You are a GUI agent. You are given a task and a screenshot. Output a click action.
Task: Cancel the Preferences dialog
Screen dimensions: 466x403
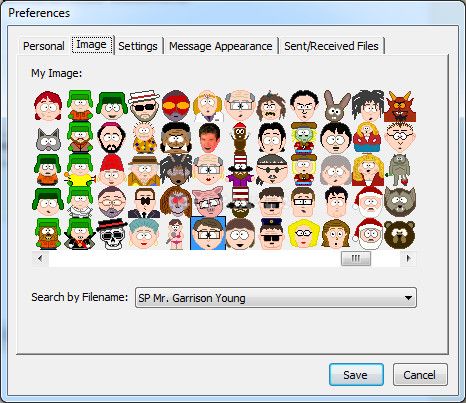pos(420,375)
